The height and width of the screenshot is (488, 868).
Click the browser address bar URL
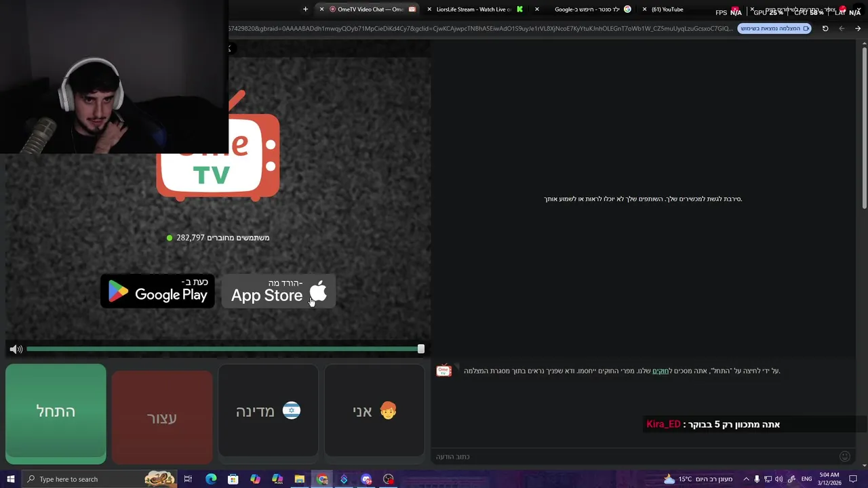click(x=480, y=28)
